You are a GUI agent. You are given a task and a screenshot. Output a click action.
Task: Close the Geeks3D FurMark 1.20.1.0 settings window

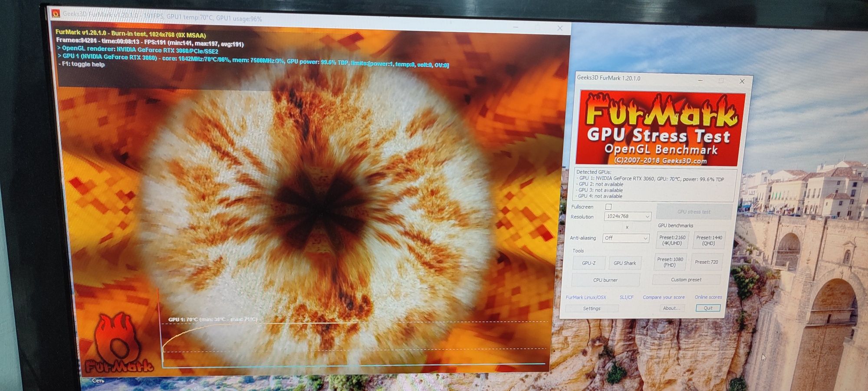point(742,81)
